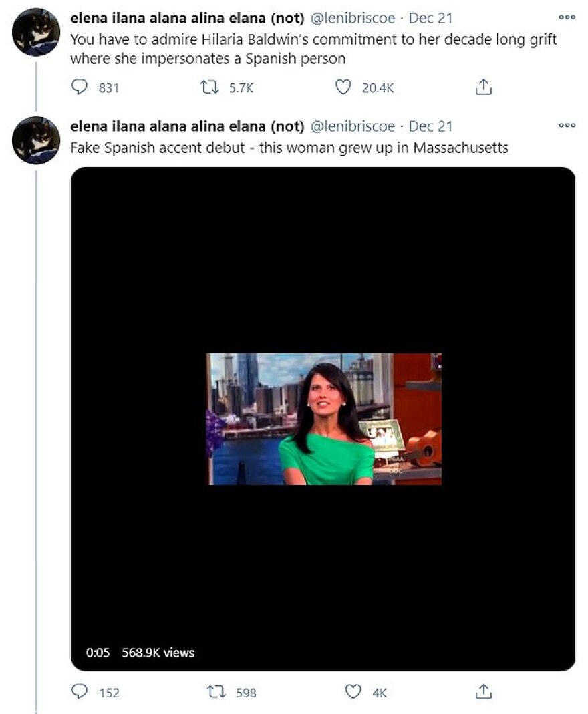Open Dec 21 timestamp of first tweet

point(430,17)
